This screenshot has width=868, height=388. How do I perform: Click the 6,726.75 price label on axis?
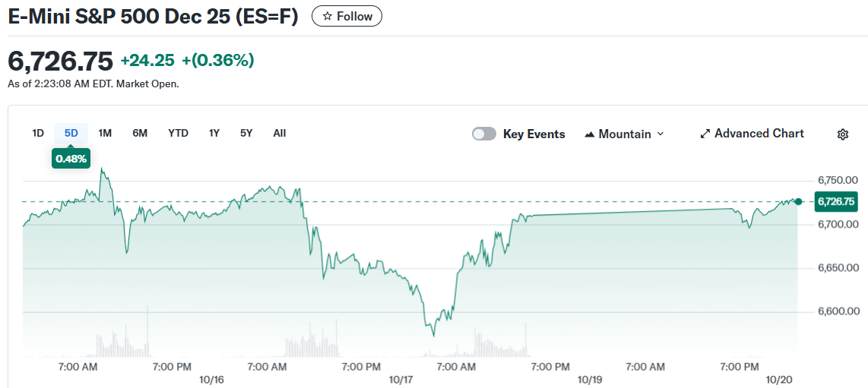(x=835, y=201)
